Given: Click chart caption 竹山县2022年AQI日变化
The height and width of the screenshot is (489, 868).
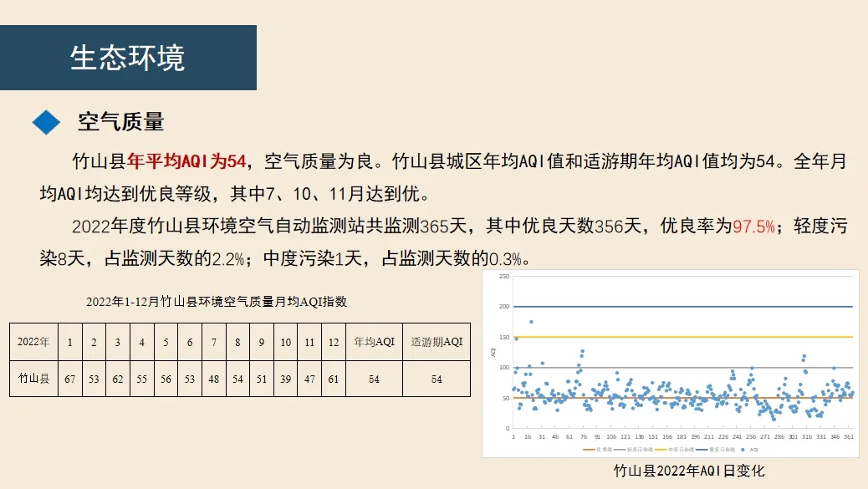Looking at the screenshot, I should tap(689, 471).
